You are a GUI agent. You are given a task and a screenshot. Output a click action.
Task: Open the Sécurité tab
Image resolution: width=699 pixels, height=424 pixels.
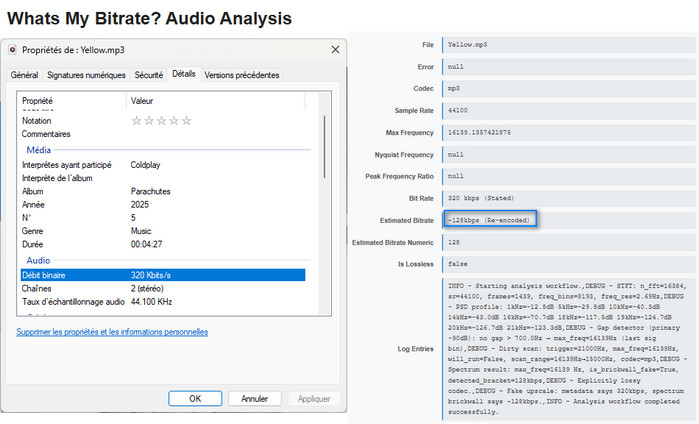click(148, 75)
